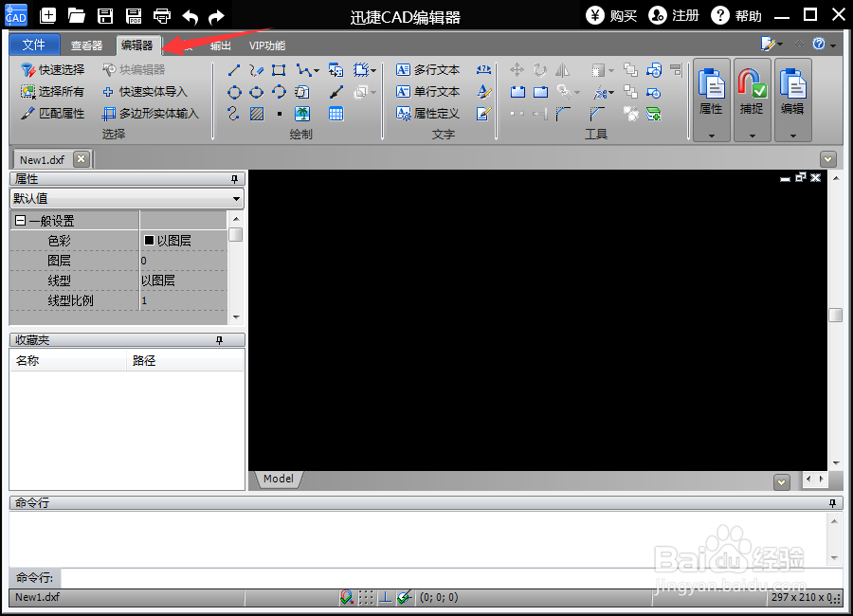Open the 文件 menu tab
The height and width of the screenshot is (616, 853).
click(x=34, y=45)
